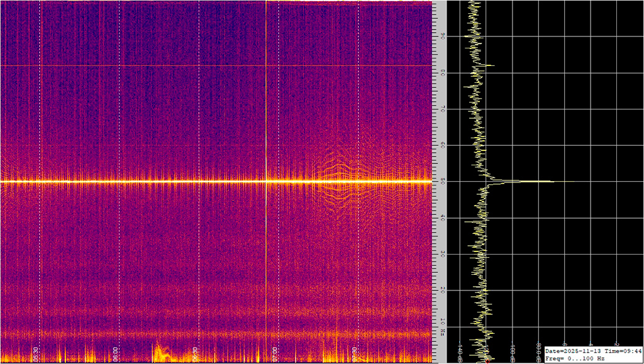644x364 pixels.
Task: Click the bright yellow 50 Hz horizontal line
Action: (189, 182)
